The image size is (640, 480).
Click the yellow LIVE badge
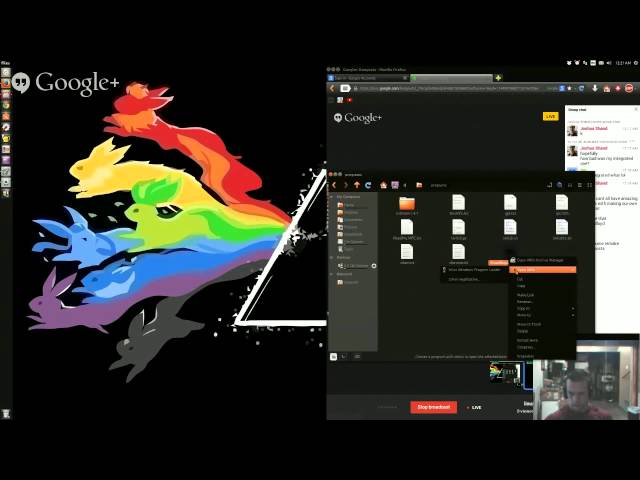[x=550, y=116]
